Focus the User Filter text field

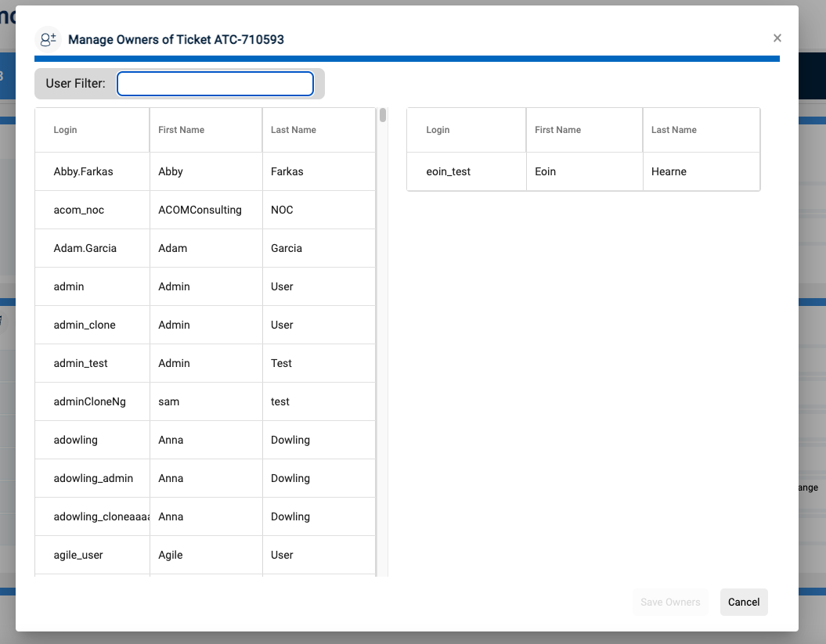point(215,84)
